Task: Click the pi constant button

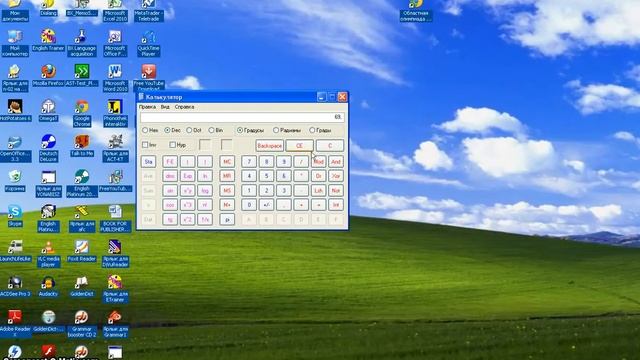Action: (227, 220)
